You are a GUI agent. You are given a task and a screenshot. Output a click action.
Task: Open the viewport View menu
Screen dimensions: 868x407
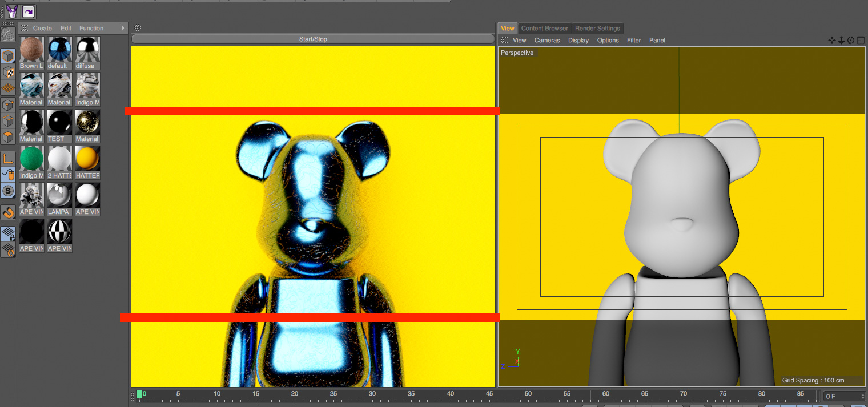(x=520, y=40)
